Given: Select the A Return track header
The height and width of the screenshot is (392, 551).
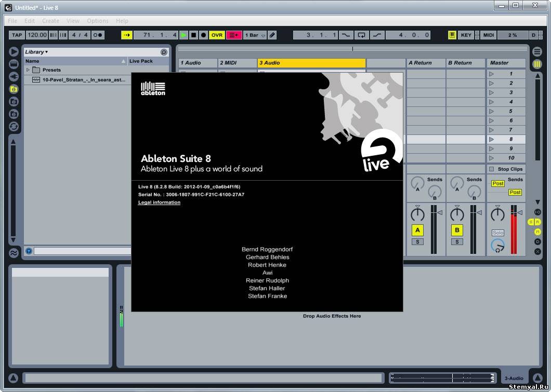Looking at the screenshot, I should 426,63.
